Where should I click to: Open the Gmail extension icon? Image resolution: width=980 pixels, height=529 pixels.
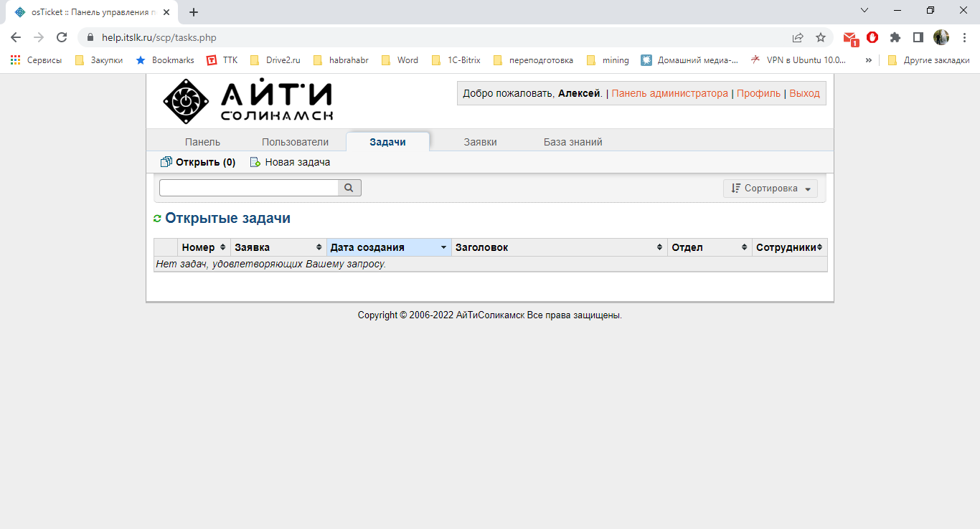click(850, 38)
